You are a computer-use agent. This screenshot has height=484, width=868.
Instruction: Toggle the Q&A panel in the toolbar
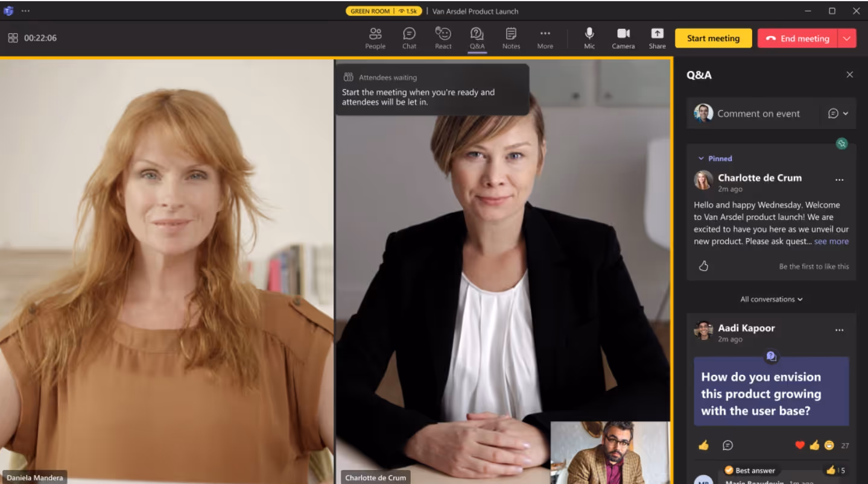pyautogui.click(x=477, y=38)
